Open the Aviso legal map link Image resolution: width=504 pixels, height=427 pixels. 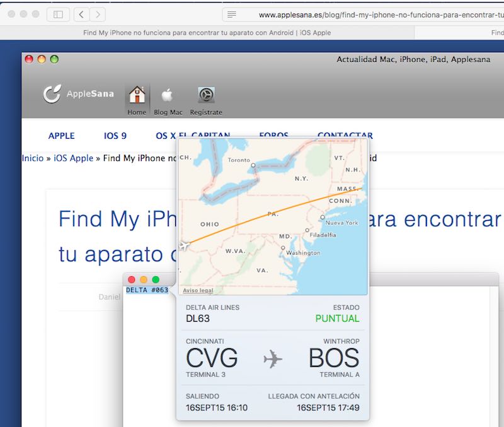point(198,290)
